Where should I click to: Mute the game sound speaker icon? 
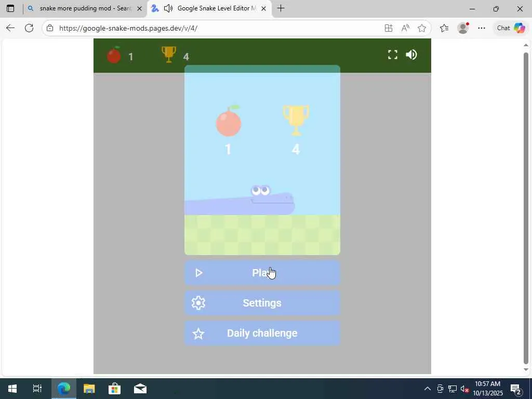coord(411,55)
